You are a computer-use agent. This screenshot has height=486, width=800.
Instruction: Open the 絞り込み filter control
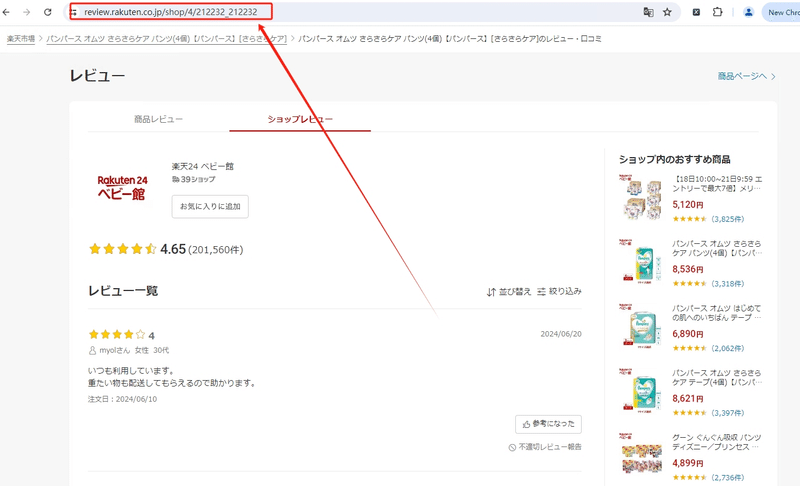pyautogui.click(x=559, y=292)
